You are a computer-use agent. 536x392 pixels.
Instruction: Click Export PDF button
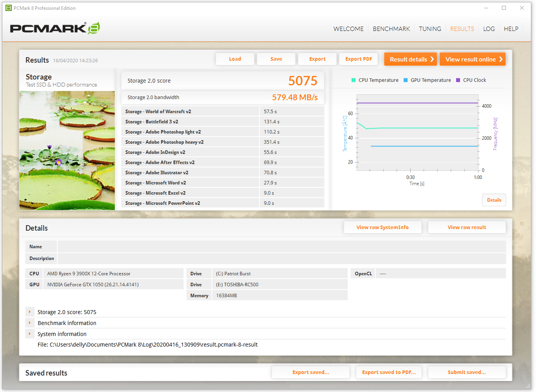pyautogui.click(x=359, y=59)
